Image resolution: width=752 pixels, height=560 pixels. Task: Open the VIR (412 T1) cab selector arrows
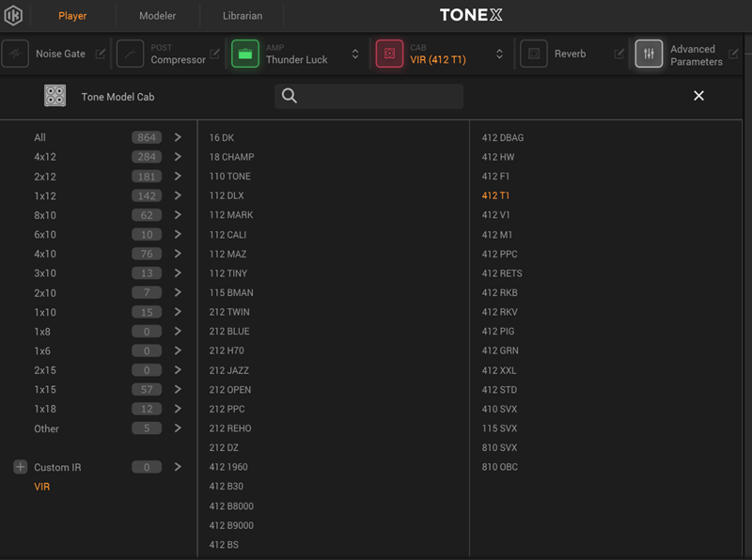click(x=499, y=54)
